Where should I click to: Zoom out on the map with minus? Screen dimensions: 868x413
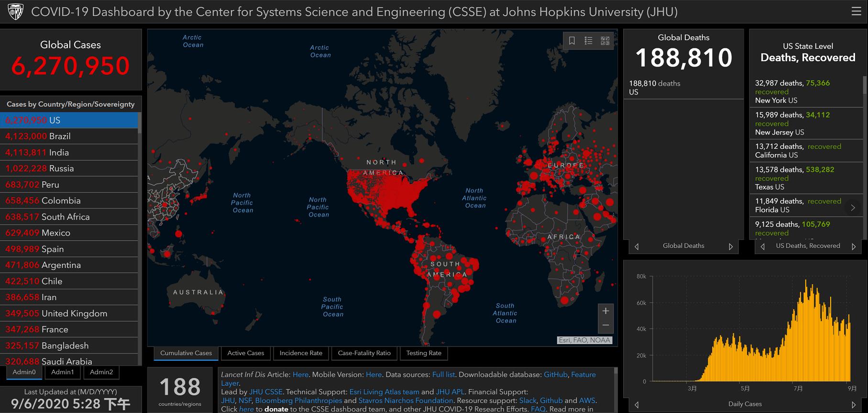(605, 325)
